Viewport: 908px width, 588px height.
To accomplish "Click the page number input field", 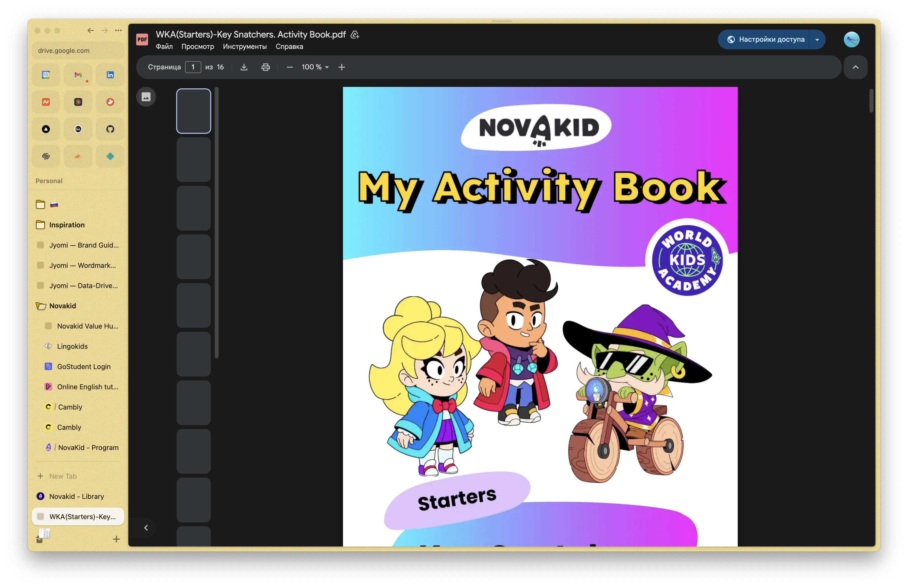I will 193,67.
